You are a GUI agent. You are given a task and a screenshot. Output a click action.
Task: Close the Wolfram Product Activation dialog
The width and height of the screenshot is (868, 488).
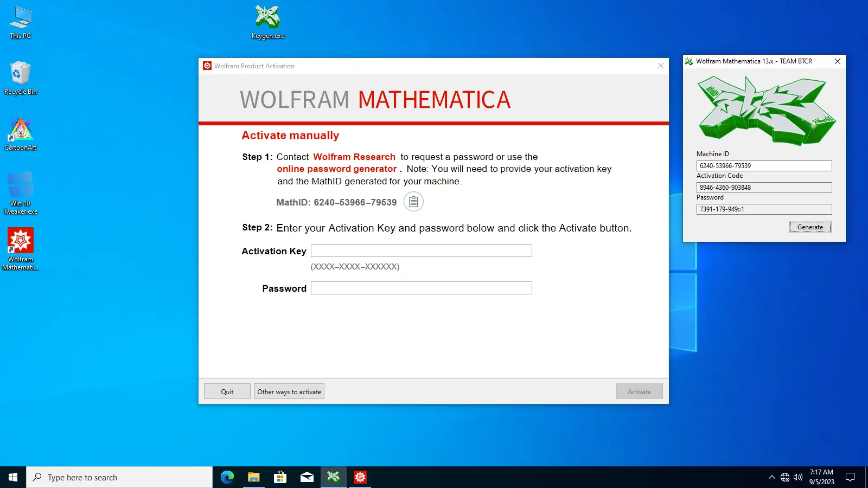pyautogui.click(x=661, y=66)
